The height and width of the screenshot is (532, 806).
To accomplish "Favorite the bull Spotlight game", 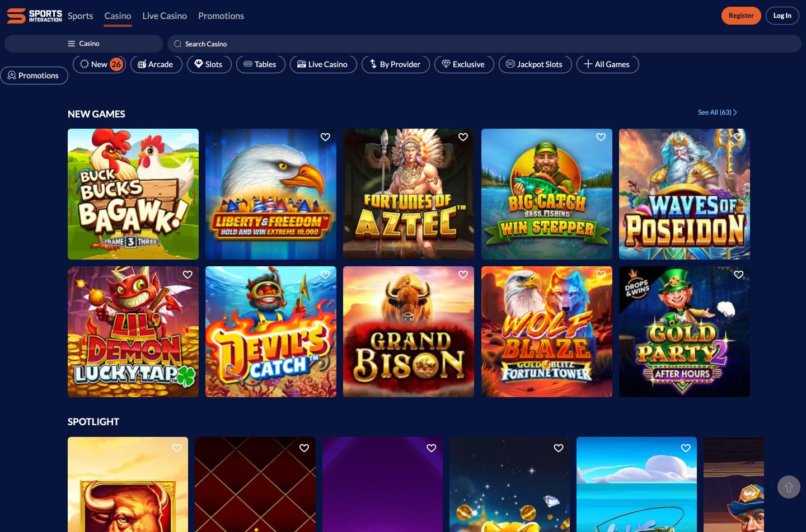I will pos(177,448).
